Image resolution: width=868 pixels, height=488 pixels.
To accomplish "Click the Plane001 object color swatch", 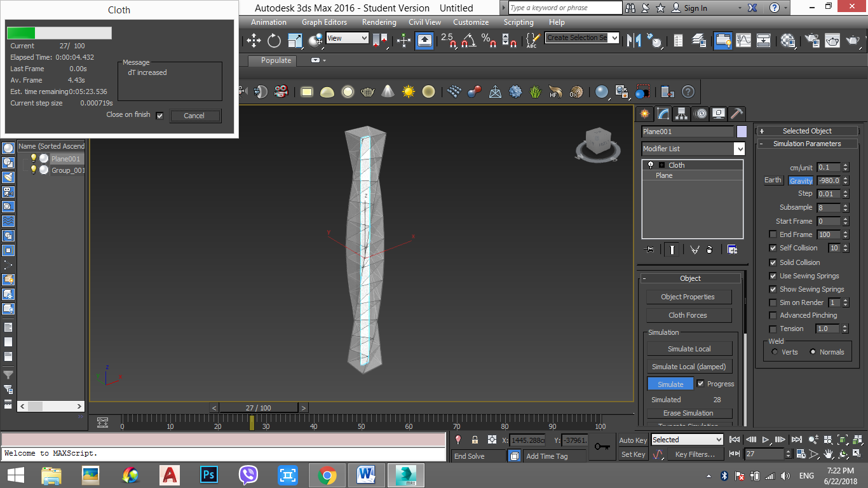I will coord(742,132).
